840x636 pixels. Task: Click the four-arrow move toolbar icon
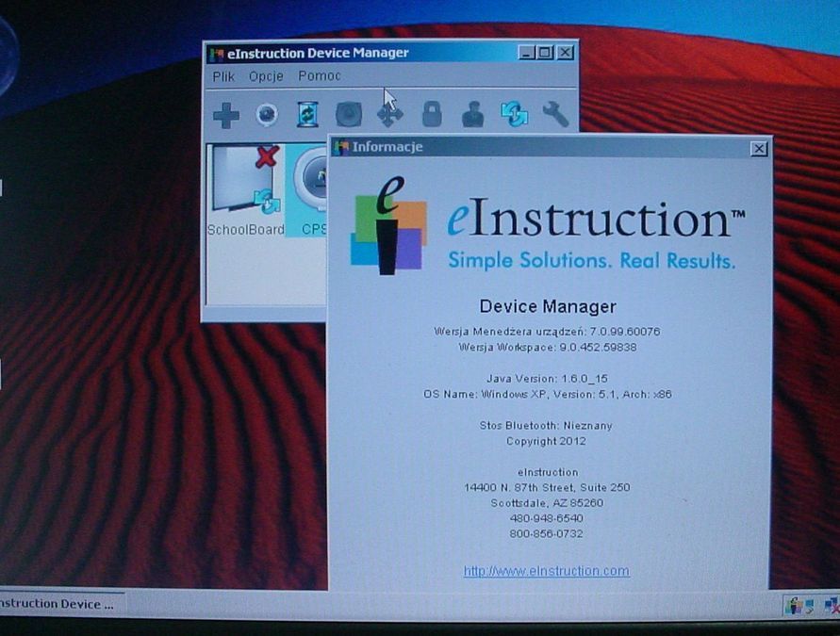pyautogui.click(x=390, y=115)
